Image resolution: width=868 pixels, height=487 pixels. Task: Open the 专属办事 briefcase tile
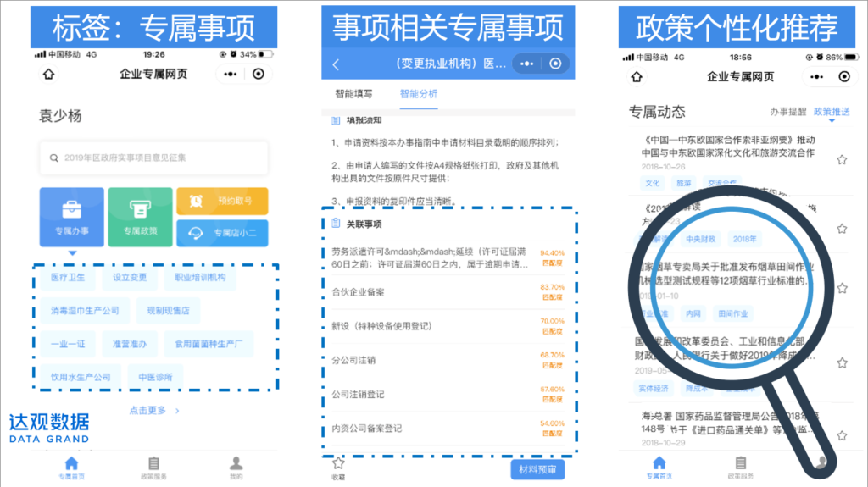71,217
